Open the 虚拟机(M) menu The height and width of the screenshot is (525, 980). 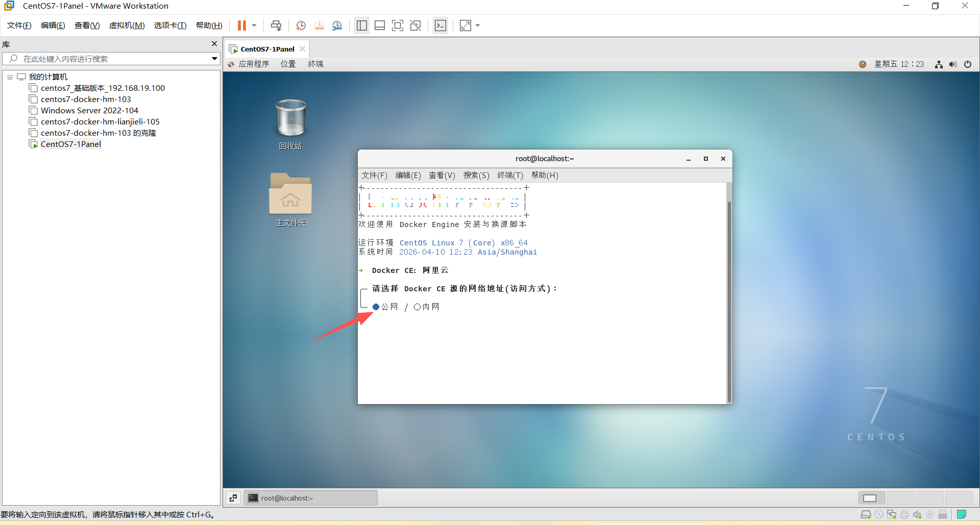[127, 26]
